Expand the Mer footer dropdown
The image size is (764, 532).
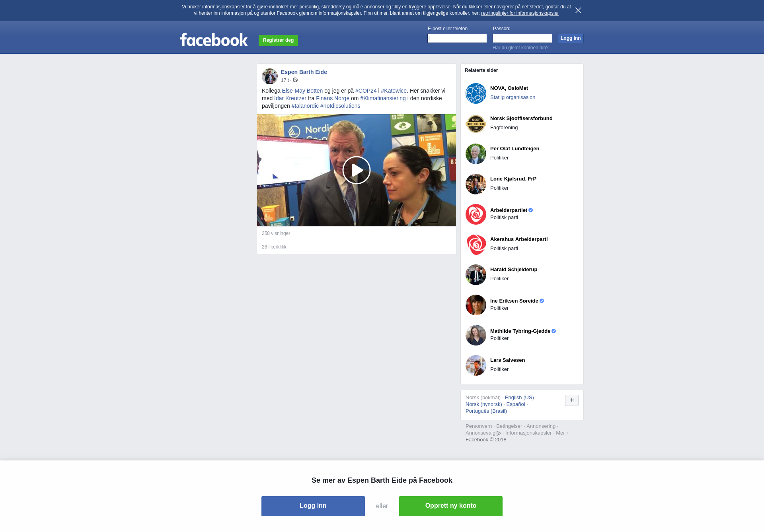562,433
